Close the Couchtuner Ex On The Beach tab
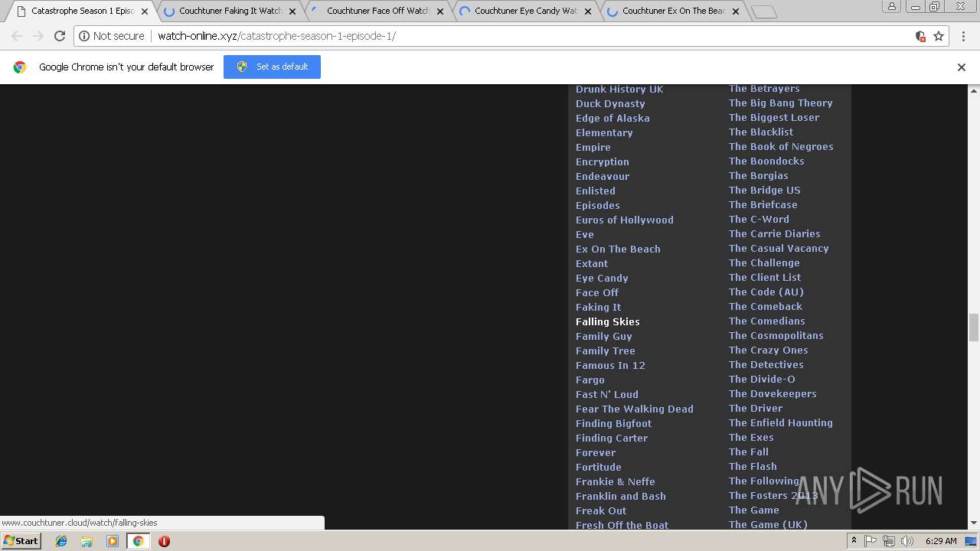This screenshot has width=980, height=551. 735,11
